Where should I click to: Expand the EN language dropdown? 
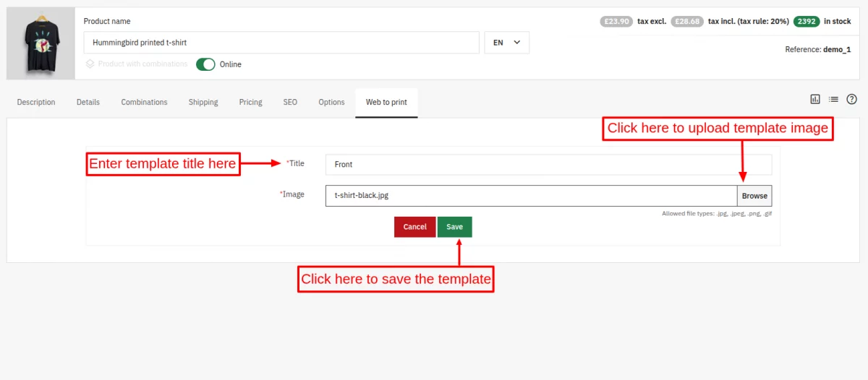point(506,43)
